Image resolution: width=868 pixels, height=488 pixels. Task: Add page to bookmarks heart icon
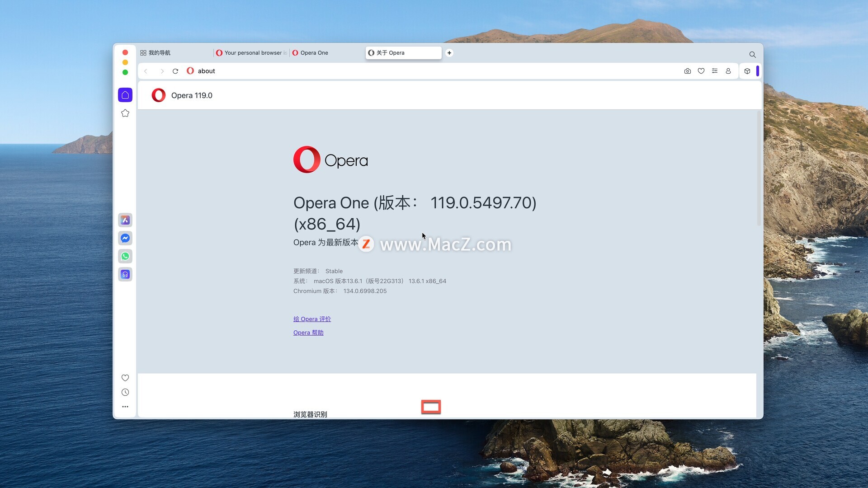(x=701, y=71)
